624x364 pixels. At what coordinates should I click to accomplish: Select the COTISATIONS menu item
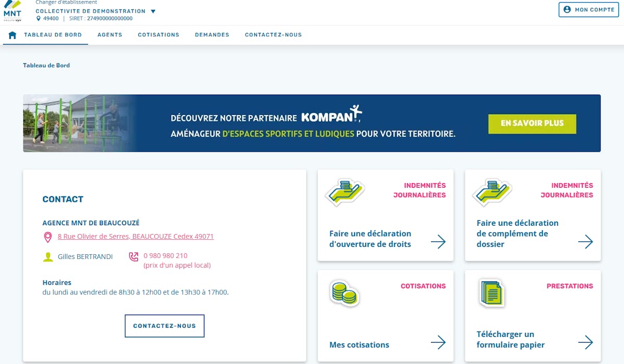159,35
